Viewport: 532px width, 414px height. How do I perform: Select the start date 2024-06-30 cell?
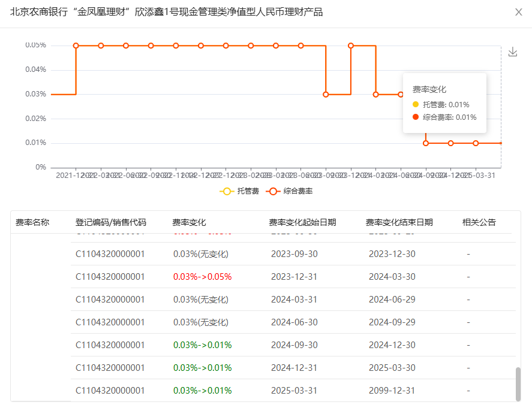[294, 322]
